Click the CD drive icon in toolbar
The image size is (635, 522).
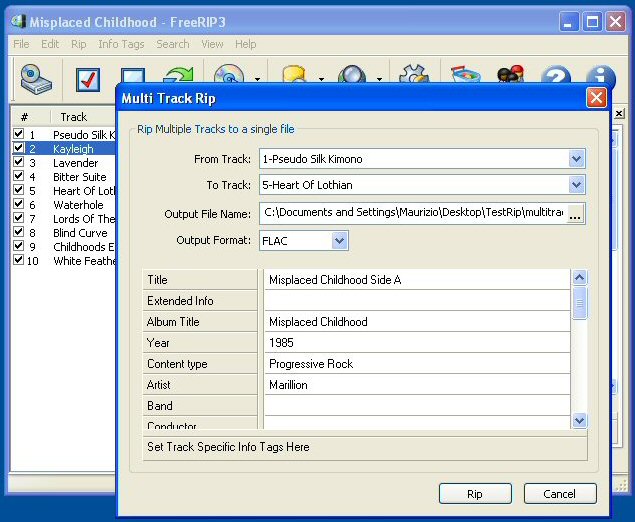36,79
